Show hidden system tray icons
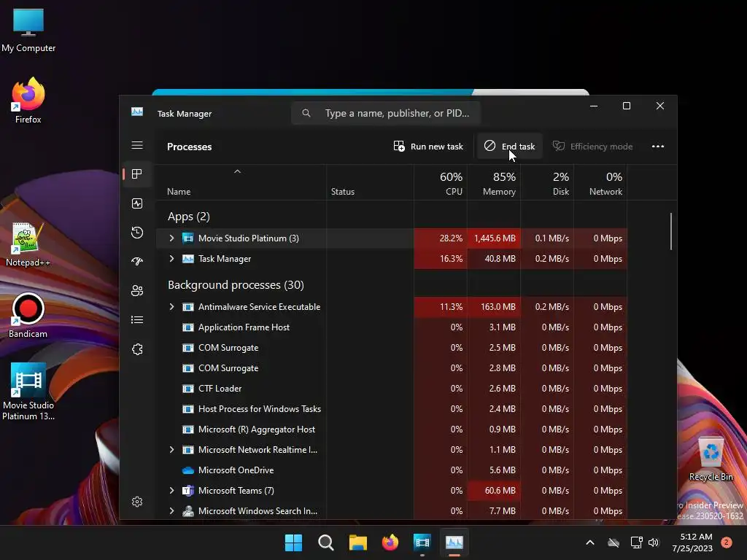The height and width of the screenshot is (560, 747). (589, 542)
